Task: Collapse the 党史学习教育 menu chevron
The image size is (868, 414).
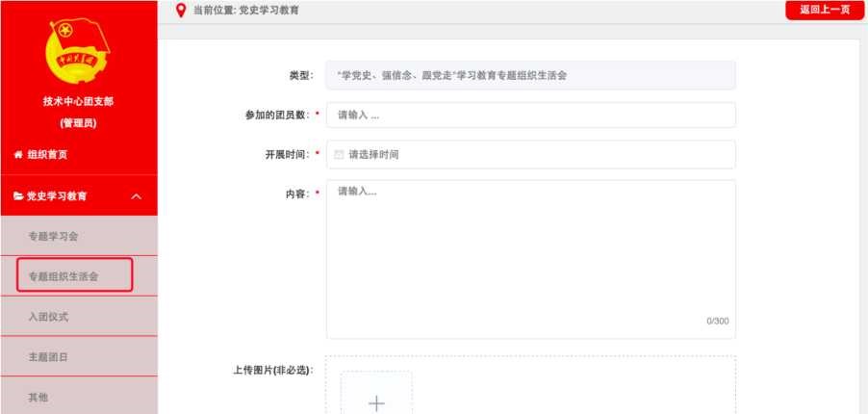Action: 136,196
